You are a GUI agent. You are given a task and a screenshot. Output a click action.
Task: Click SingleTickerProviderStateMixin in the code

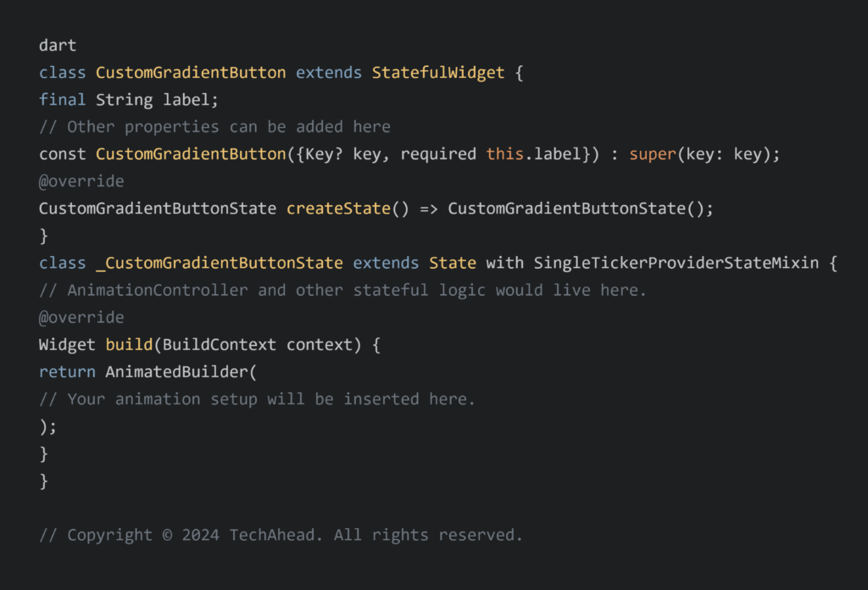pos(676,263)
